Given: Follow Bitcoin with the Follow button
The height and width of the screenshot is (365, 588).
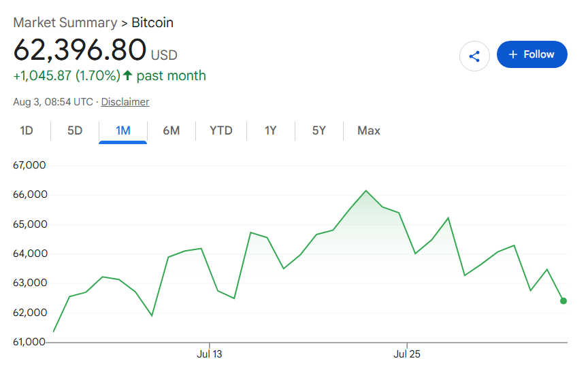Looking at the screenshot, I should 532,54.
